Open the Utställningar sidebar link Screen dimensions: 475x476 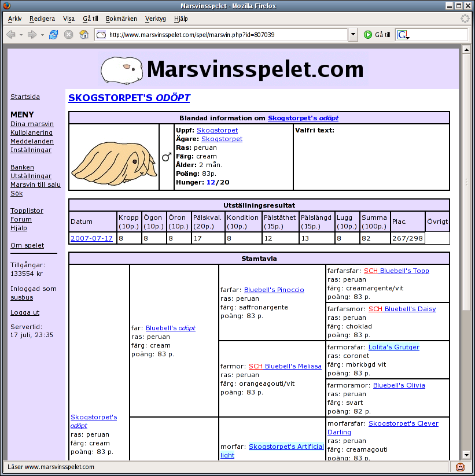coord(31,176)
